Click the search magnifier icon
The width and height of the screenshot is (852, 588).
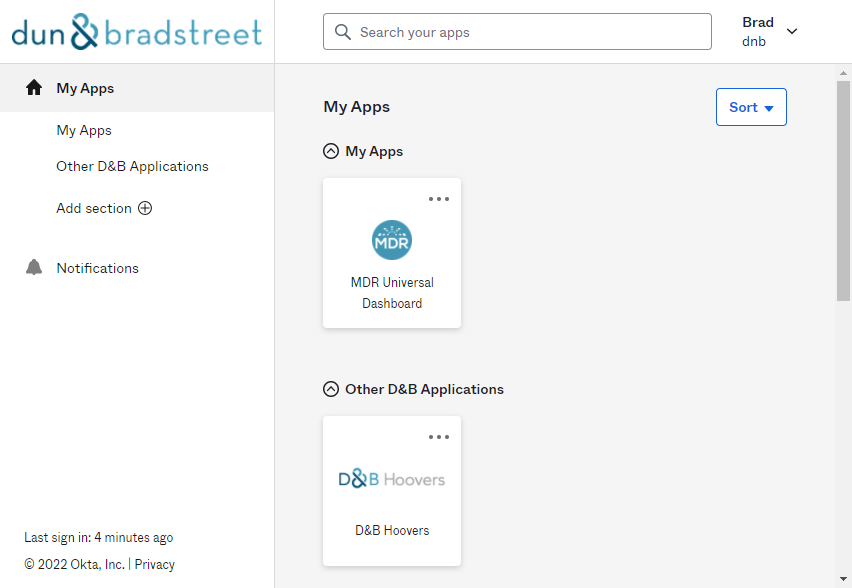point(343,32)
